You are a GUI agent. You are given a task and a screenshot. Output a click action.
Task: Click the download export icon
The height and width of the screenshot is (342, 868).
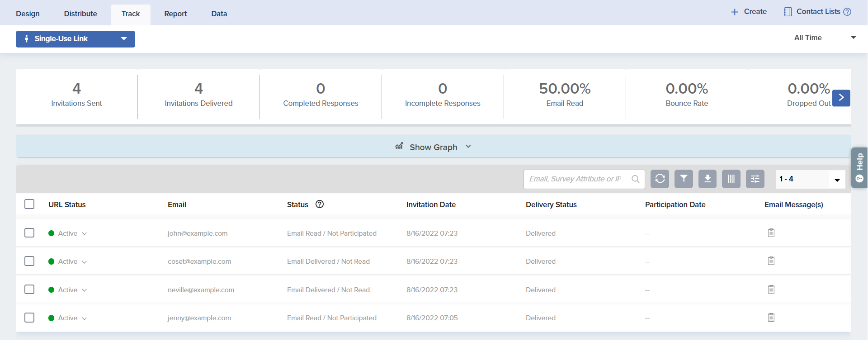[708, 179]
